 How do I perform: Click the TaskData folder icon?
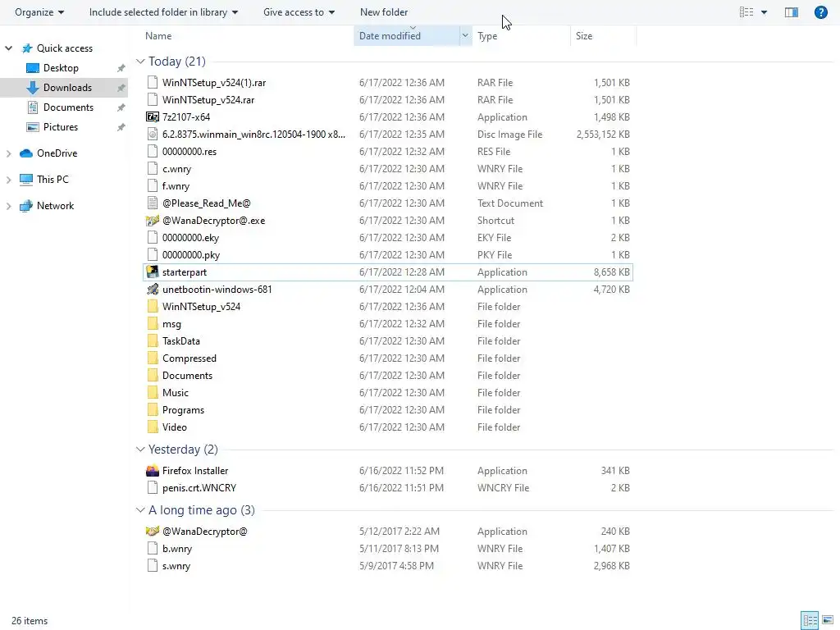pyautogui.click(x=153, y=340)
